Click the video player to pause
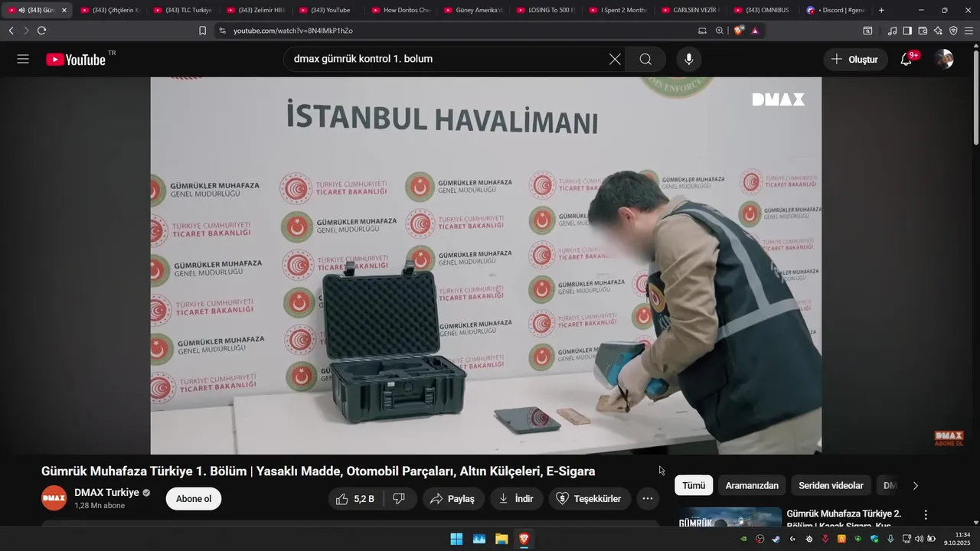The height and width of the screenshot is (551, 980). [x=485, y=265]
